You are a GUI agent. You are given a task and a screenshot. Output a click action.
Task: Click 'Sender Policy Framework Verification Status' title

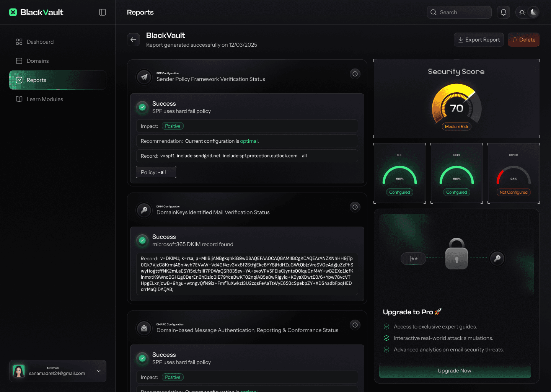211,79
